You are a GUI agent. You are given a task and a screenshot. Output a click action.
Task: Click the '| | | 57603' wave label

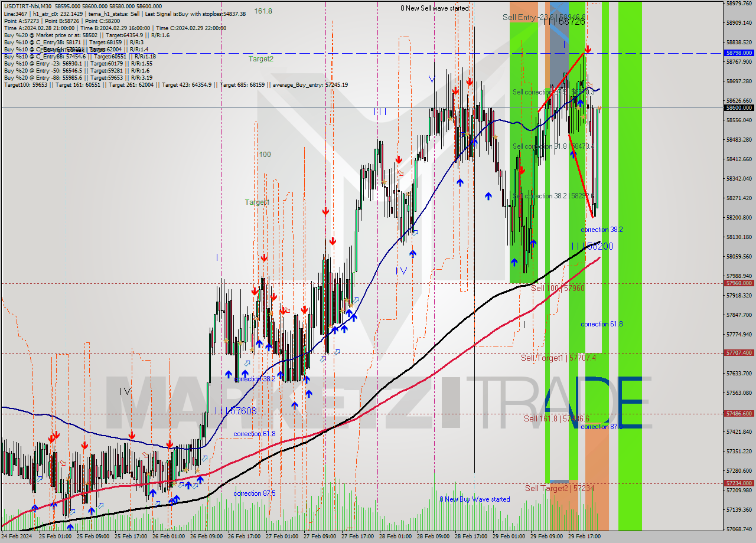[235, 410]
